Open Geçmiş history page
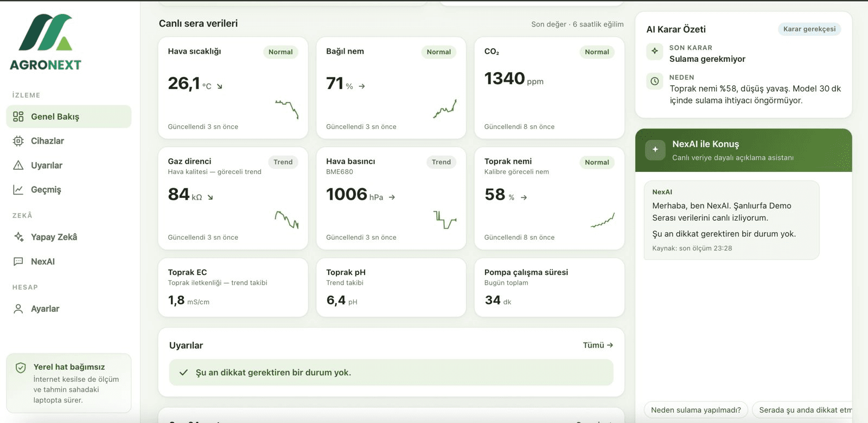868x423 pixels. pos(69,190)
